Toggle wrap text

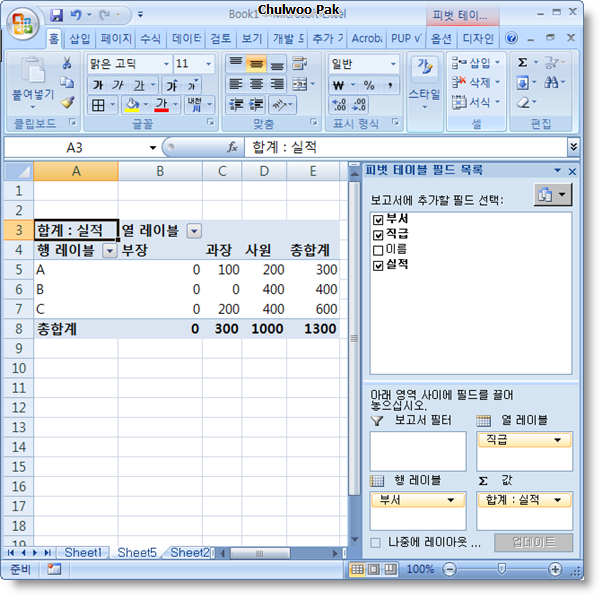tap(300, 63)
